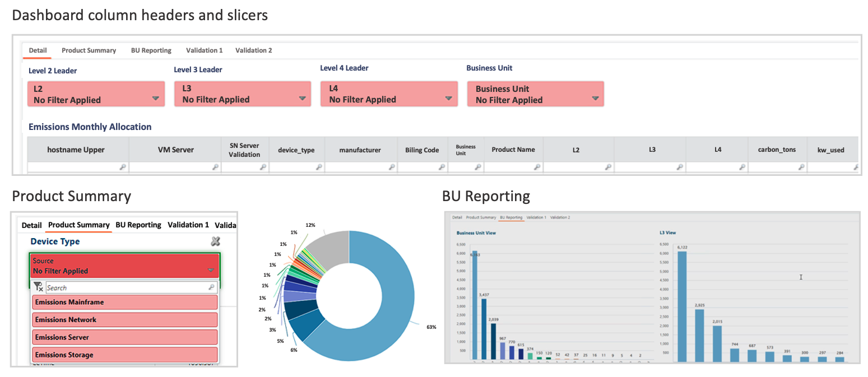This screenshot has width=868, height=377.
Task: Select Emissions Network source option
Action: (x=125, y=320)
